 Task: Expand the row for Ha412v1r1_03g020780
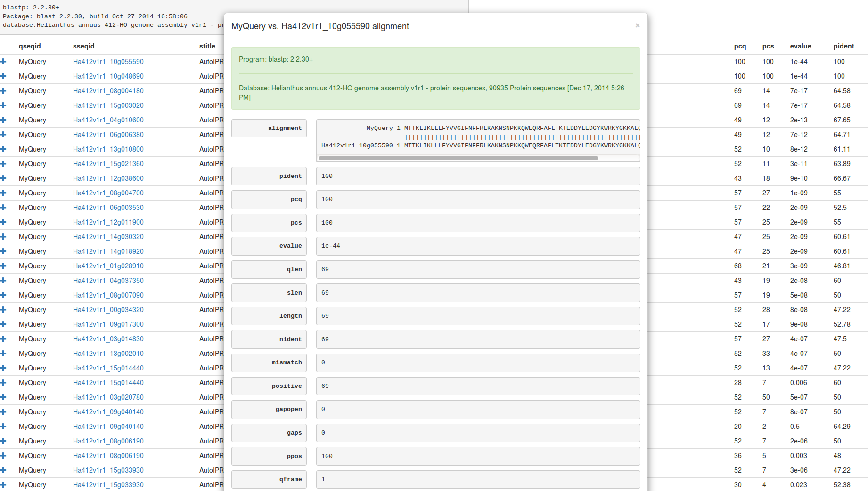click(x=3, y=397)
